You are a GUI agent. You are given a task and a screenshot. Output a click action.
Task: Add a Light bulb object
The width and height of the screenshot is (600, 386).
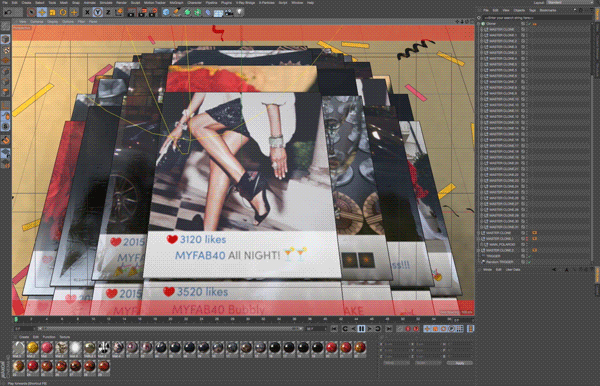click(x=240, y=12)
